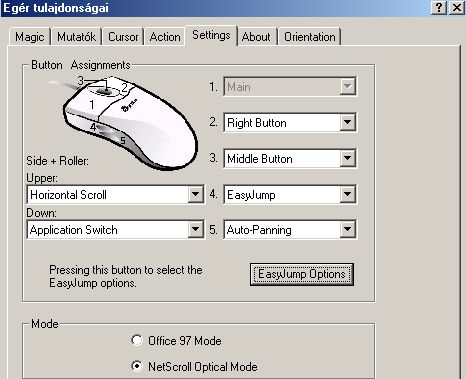Go to the Cursor tab
The width and height of the screenshot is (466, 379).
pyautogui.click(x=123, y=37)
